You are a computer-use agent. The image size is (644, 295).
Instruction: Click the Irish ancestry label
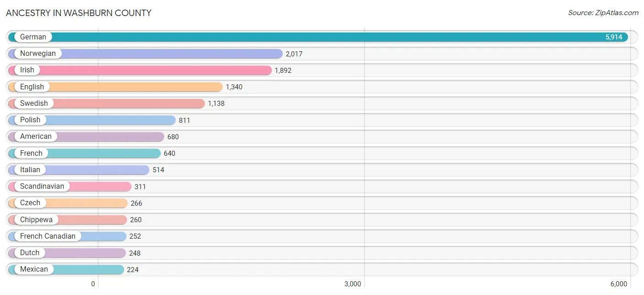point(27,70)
